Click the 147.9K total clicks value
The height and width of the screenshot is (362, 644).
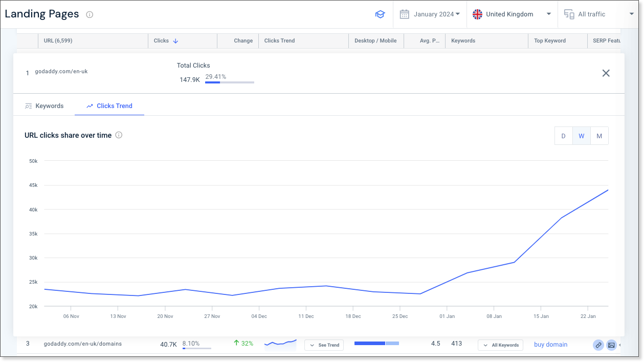tap(190, 80)
